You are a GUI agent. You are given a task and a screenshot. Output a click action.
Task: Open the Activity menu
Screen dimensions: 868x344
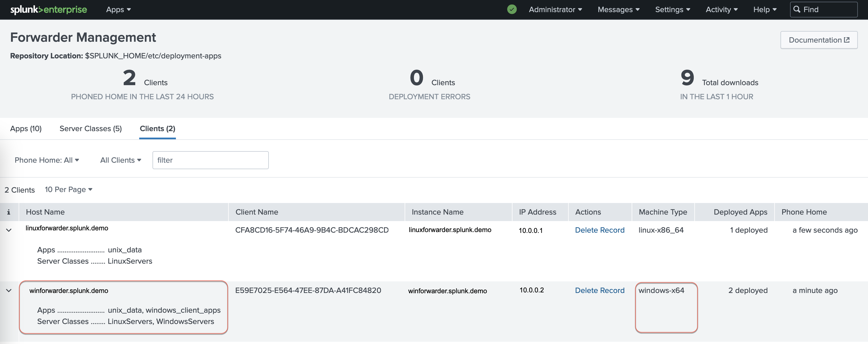click(x=721, y=9)
